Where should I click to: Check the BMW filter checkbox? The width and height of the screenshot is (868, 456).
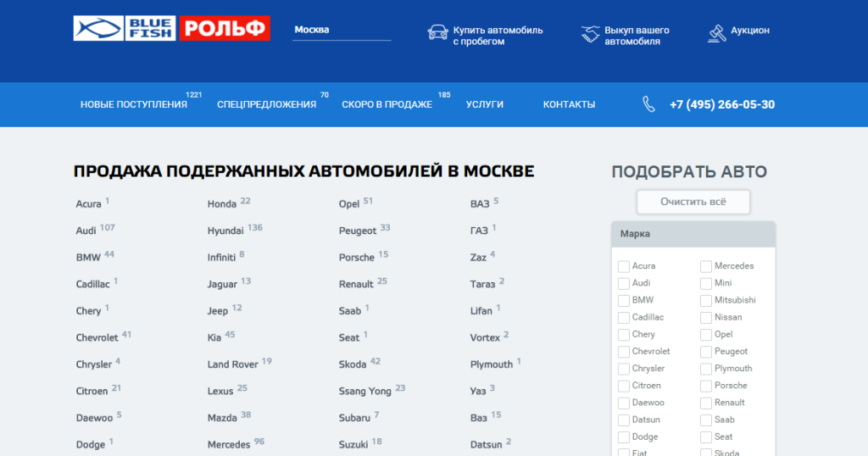(623, 301)
